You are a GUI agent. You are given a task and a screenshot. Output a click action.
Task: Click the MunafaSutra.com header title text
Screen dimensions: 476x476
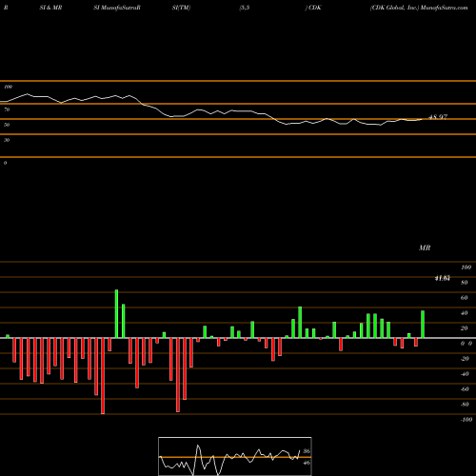(x=444, y=8)
